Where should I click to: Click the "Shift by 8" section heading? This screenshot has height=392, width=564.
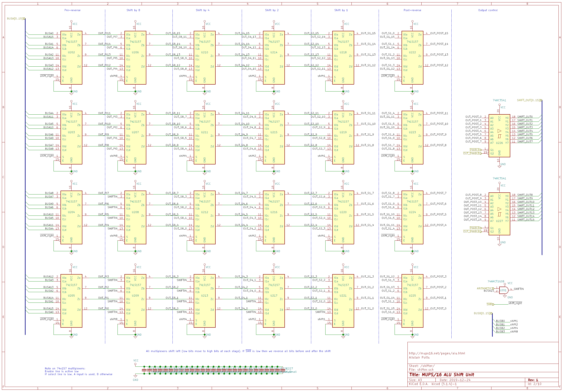pyautogui.click(x=133, y=10)
